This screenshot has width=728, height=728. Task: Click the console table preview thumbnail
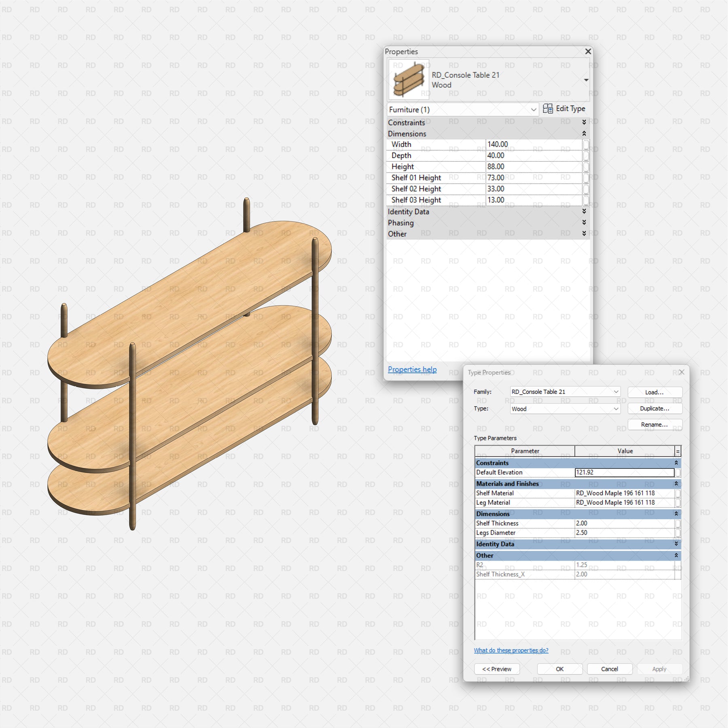pos(408,80)
